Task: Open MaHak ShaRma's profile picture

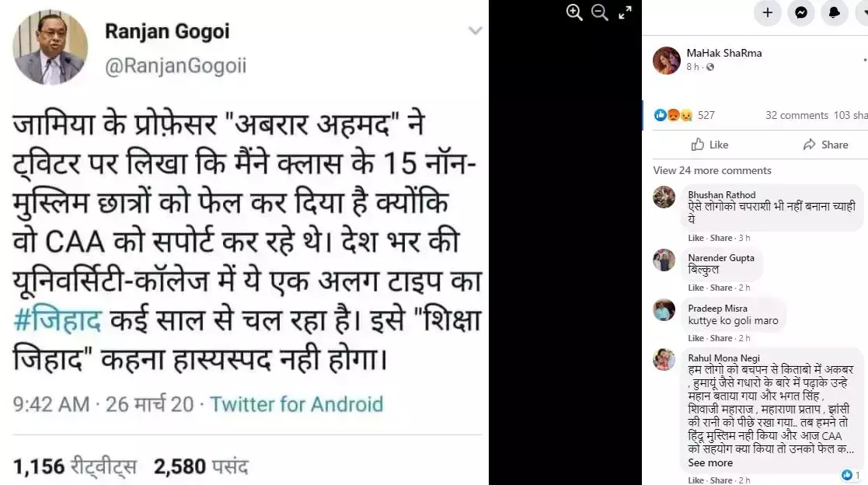Action: pyautogui.click(x=667, y=61)
